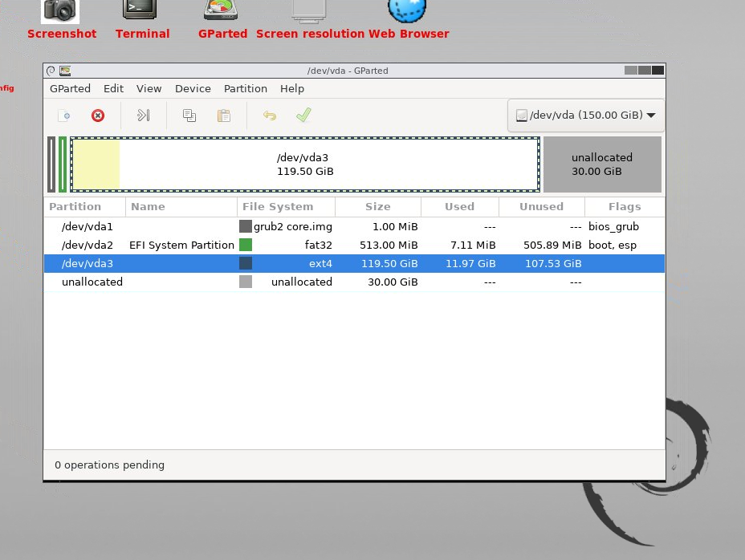Expand the Device menu
The height and width of the screenshot is (560, 745).
coord(193,89)
